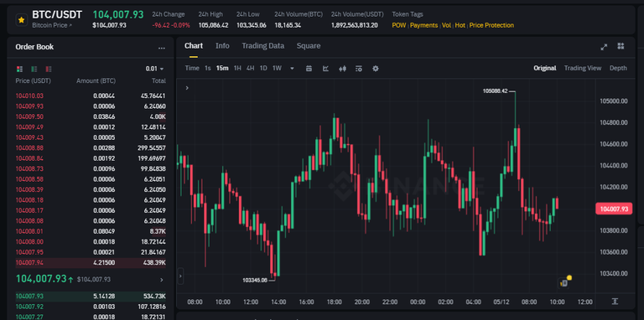Open the calendar date picker icon
The width and height of the screenshot is (644, 320).
309,69
